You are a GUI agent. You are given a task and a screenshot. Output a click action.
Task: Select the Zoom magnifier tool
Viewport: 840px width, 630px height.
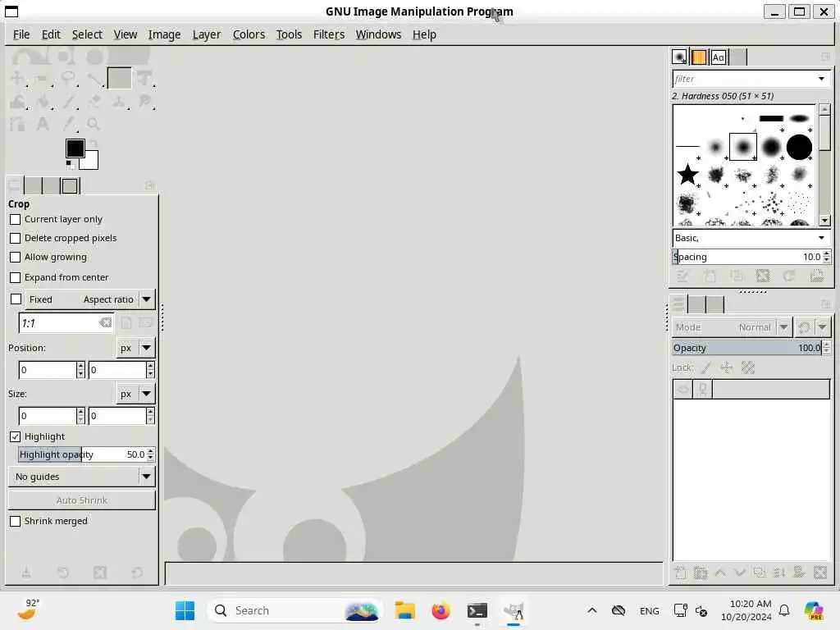(94, 125)
